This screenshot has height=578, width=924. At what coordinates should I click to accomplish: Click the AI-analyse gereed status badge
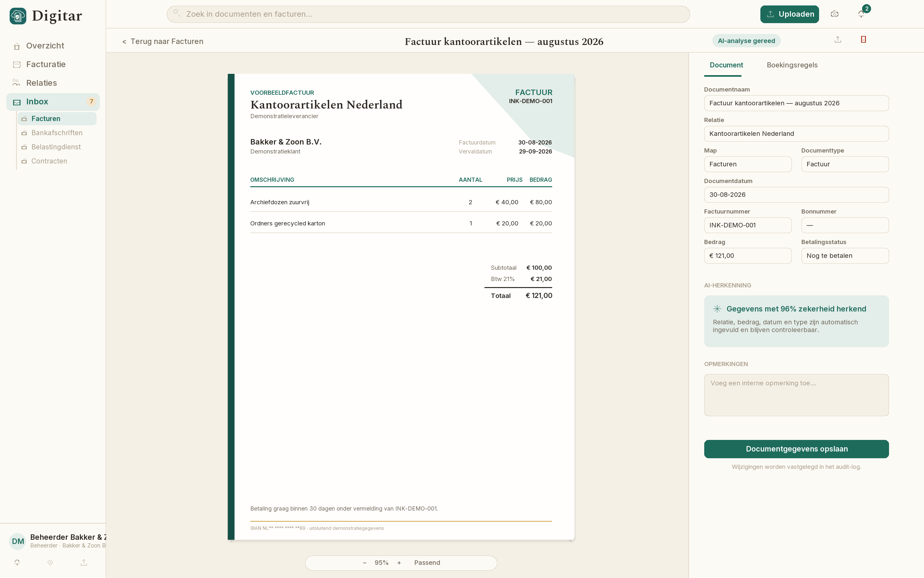pyautogui.click(x=746, y=40)
